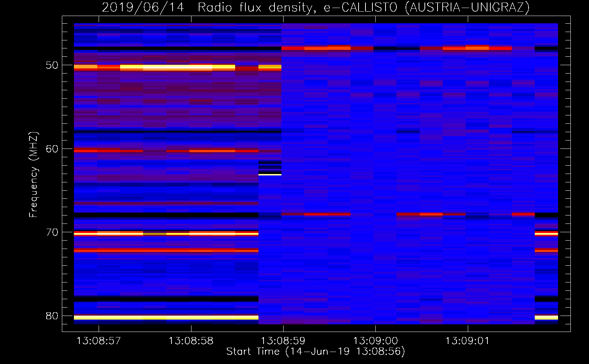
Task: Select the '70' frequency axis label
Action: coord(52,232)
